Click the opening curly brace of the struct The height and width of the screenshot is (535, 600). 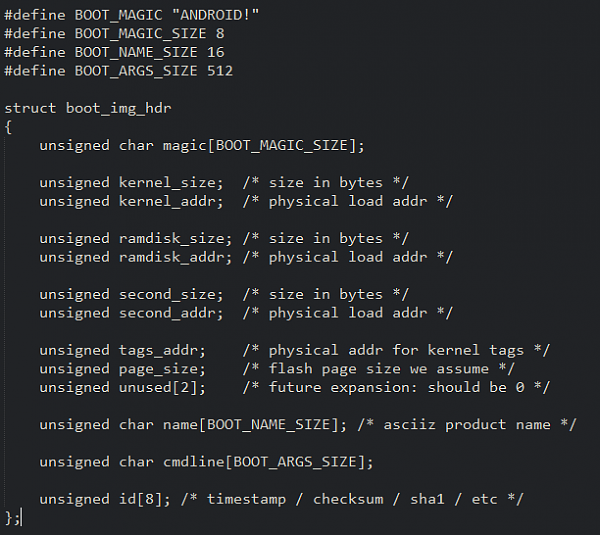coord(8,126)
